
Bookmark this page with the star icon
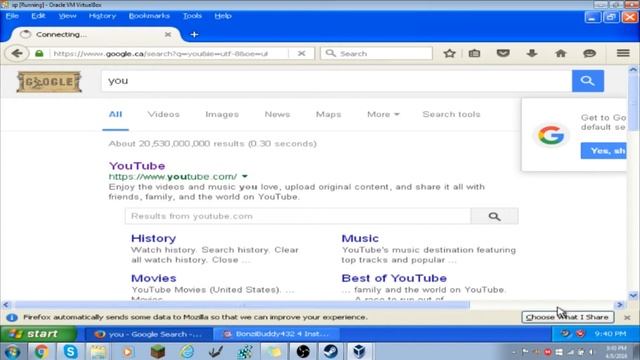pos(449,53)
